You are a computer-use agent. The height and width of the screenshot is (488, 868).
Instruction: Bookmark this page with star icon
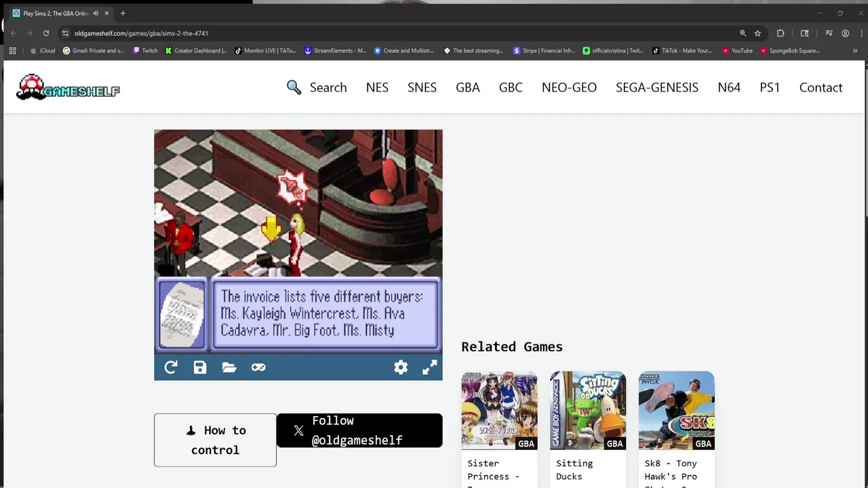(x=757, y=33)
